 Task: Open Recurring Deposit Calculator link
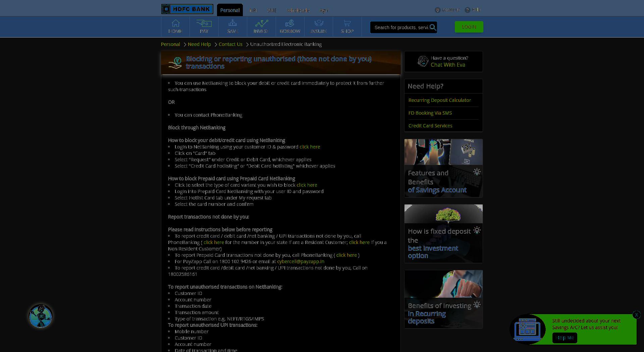439,100
